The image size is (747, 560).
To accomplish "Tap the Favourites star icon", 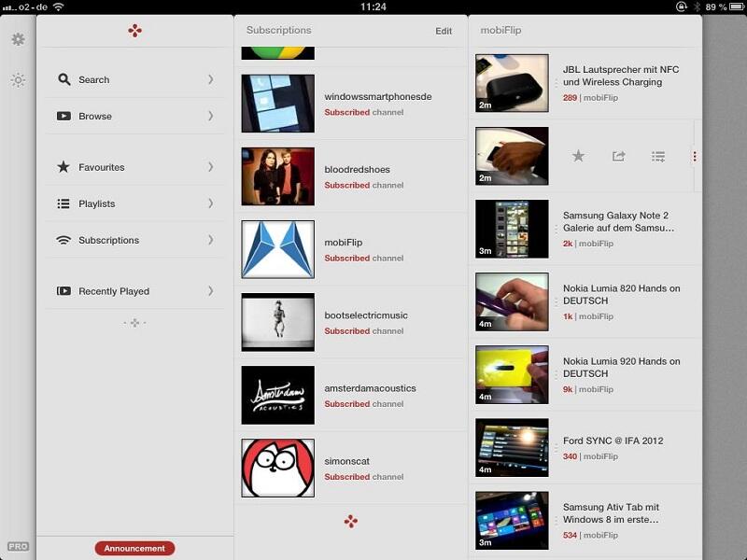I will (x=63, y=167).
